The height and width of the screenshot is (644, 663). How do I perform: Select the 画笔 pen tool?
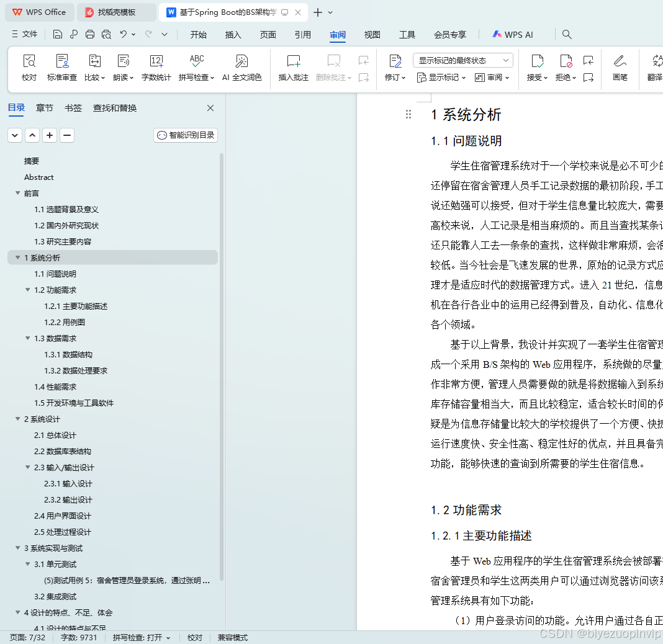(x=620, y=68)
